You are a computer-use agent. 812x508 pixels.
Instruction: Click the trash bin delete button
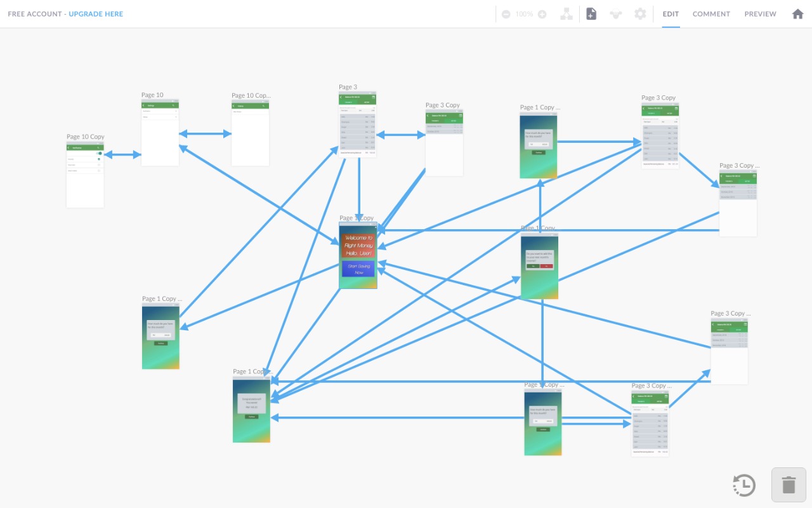point(789,485)
